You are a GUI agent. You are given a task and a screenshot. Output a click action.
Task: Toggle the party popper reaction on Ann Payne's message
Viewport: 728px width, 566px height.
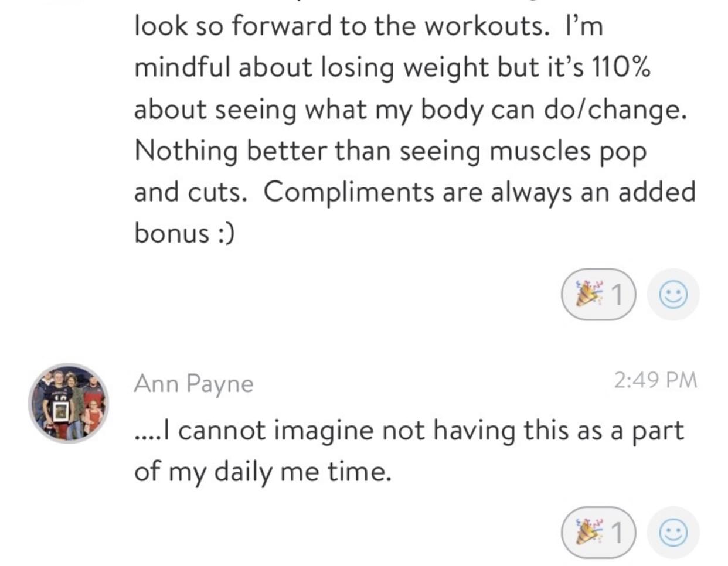coord(598,532)
